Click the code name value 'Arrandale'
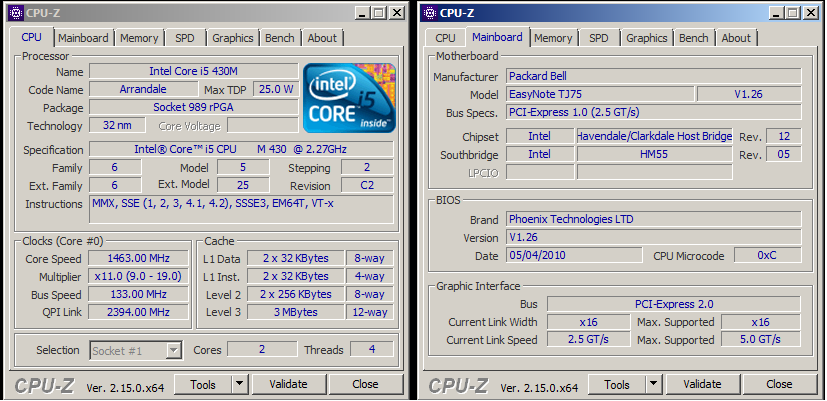The width and height of the screenshot is (827, 401). coord(143,89)
